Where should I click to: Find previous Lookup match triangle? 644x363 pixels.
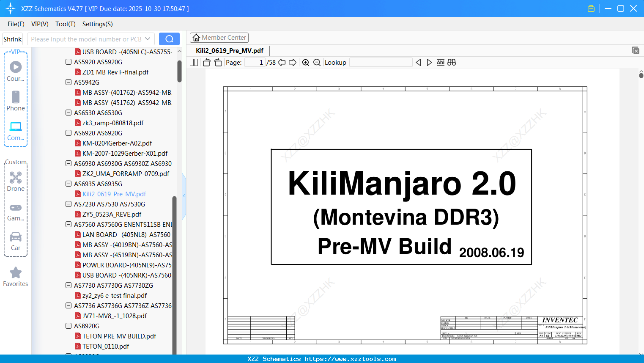418,63
